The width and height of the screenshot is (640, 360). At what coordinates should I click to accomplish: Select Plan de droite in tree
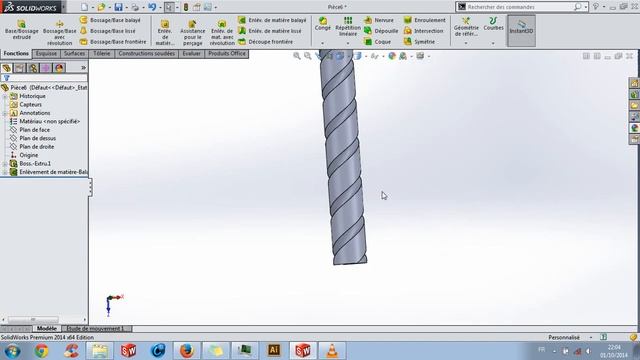point(36,147)
